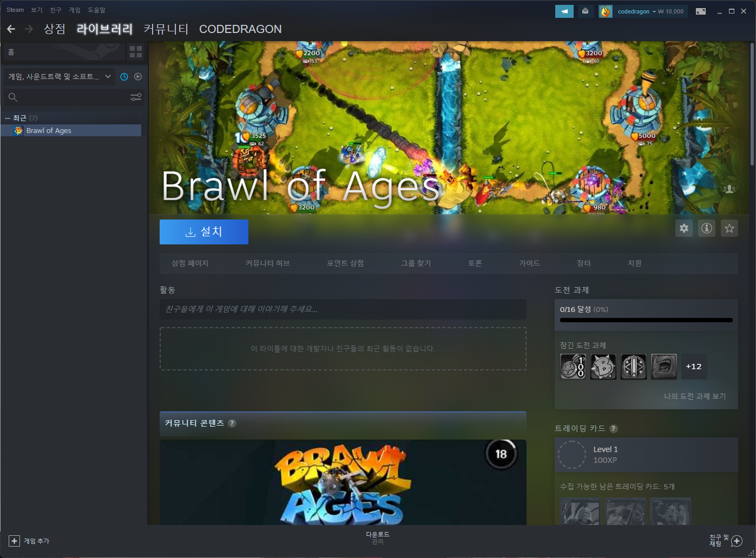
Task: Click achievement progress bar 0/16
Action: (x=646, y=320)
